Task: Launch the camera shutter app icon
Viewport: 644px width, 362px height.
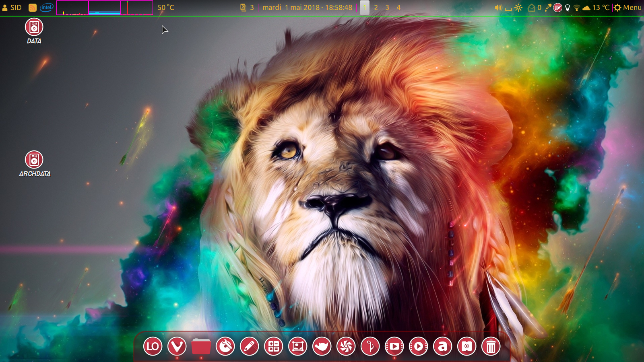Action: point(346,346)
